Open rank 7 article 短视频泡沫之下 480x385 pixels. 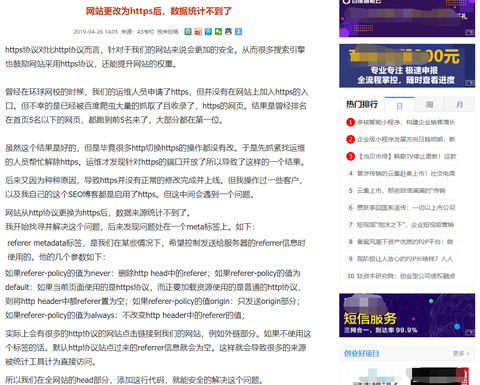coord(405,225)
